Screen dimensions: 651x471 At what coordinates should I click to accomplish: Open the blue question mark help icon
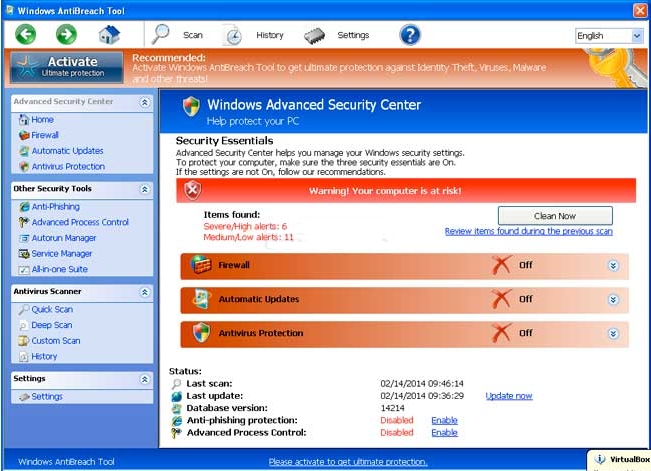(410, 35)
